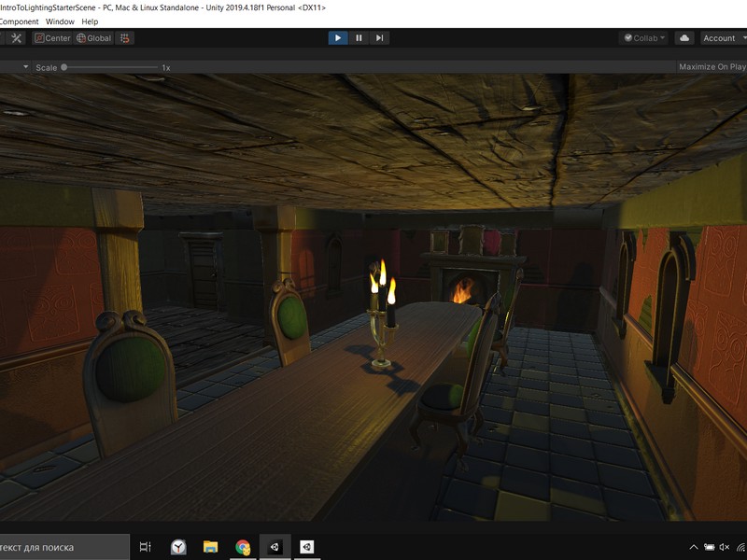Open File Explorer from the taskbar
Image resolution: width=747 pixels, height=560 pixels.
tap(210, 549)
